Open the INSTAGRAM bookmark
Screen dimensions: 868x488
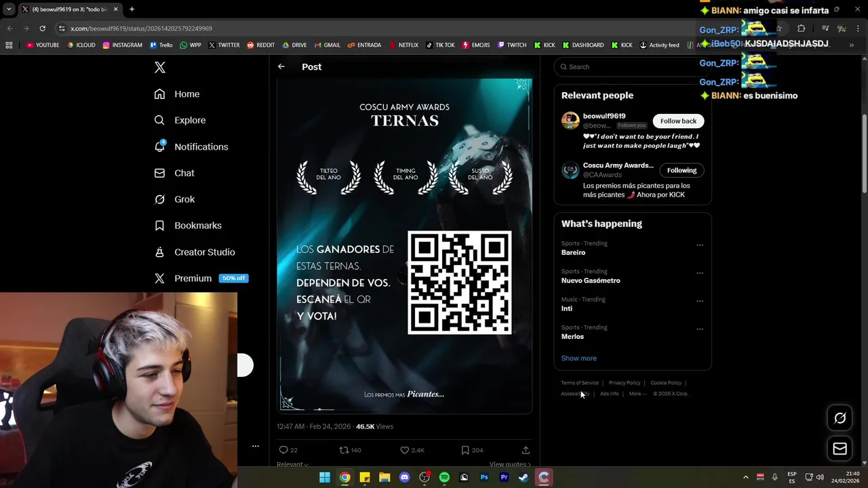pos(122,45)
